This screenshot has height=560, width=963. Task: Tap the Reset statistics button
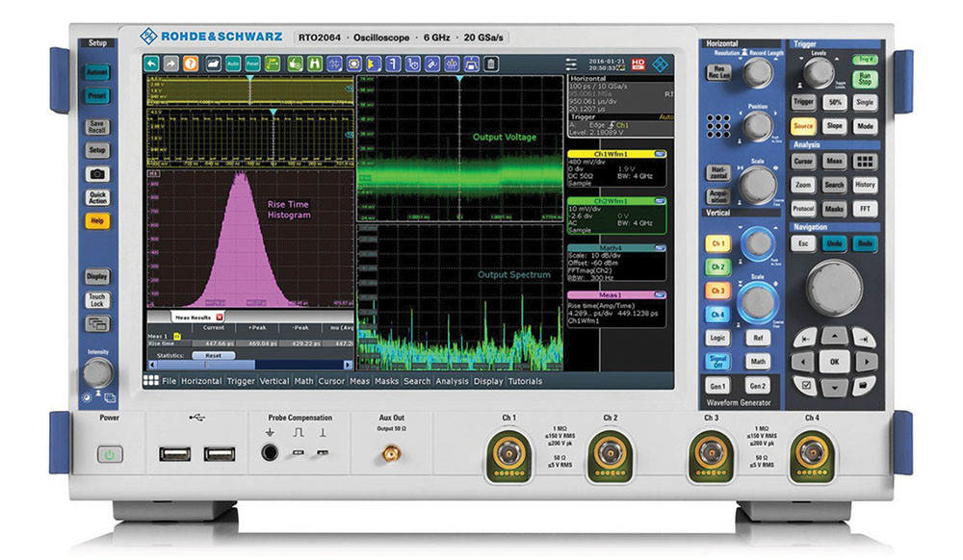[x=213, y=355]
